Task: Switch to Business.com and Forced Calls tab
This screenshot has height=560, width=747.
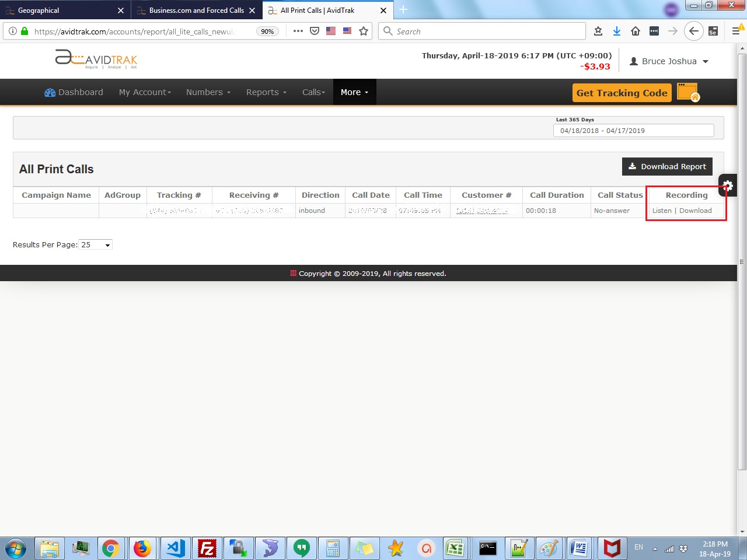Action: coord(196,10)
